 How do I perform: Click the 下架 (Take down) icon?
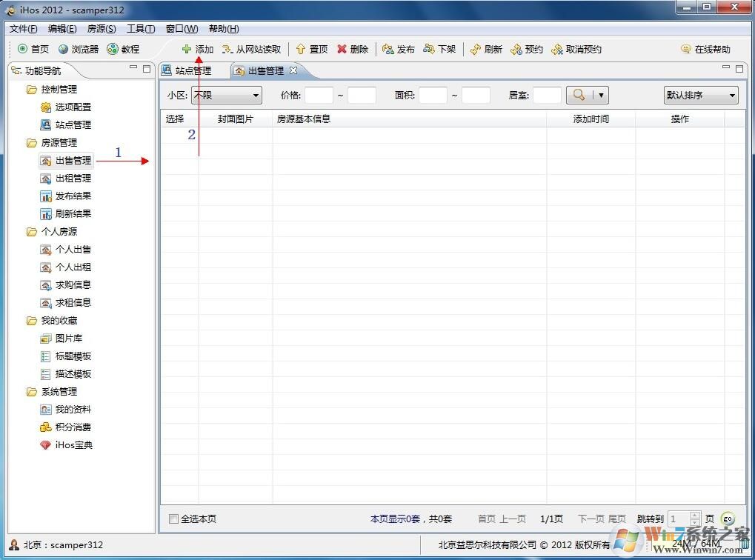pos(439,49)
